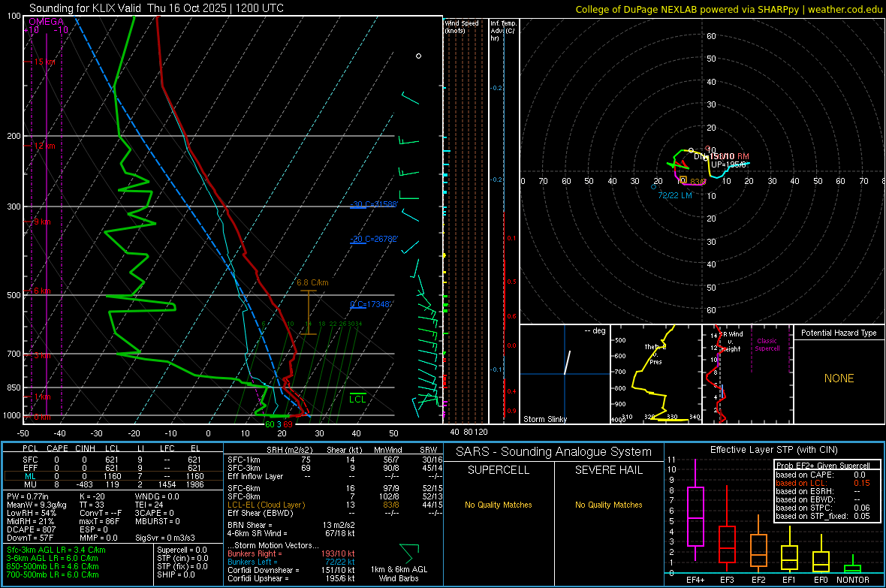Click the green 'LCL' marker label
886x588 pixels.
tap(357, 400)
